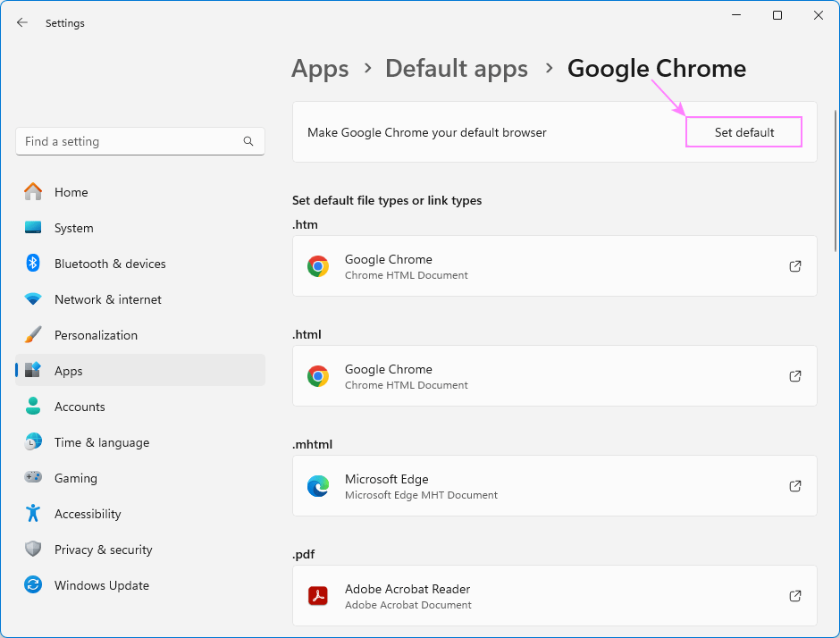Maximize the Settings window
This screenshot has height=638, width=840.
click(777, 15)
